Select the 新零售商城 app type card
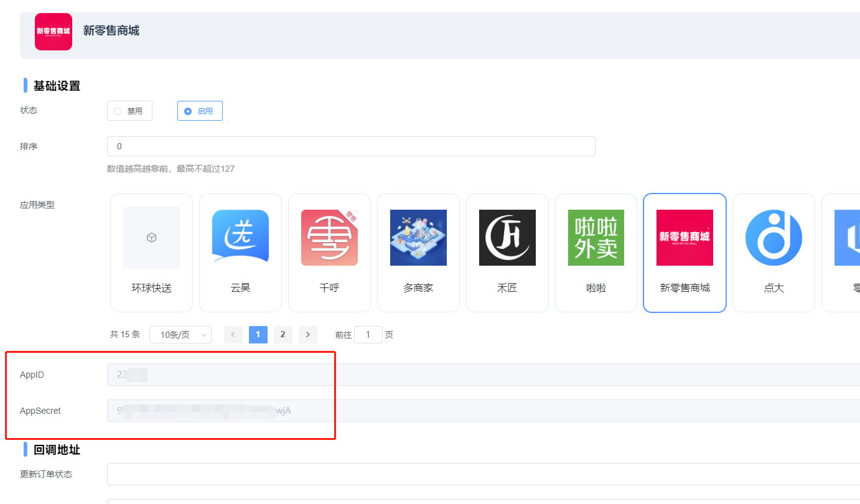This screenshot has width=860, height=504. pyautogui.click(x=685, y=253)
